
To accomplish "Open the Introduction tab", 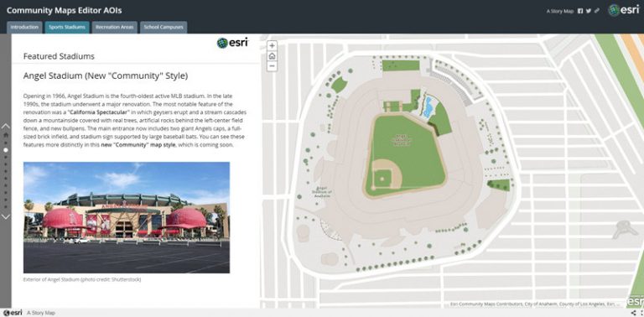I will pos(24,27).
